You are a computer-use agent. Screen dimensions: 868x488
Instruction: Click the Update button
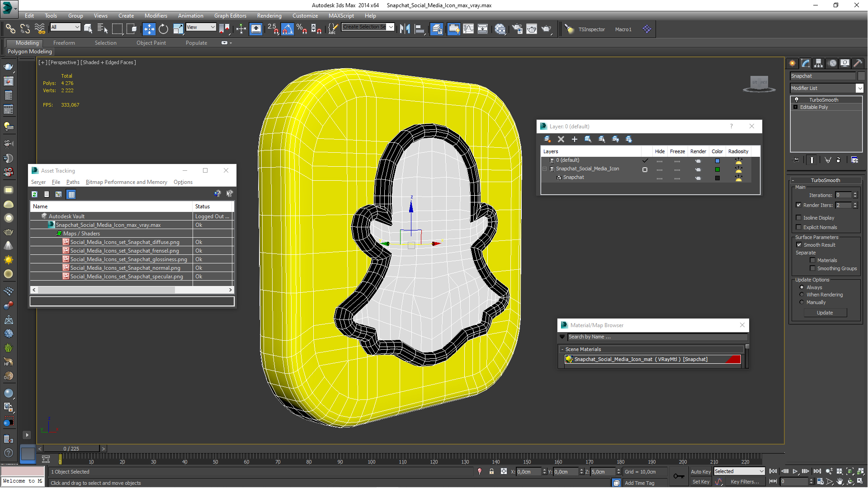tap(825, 313)
